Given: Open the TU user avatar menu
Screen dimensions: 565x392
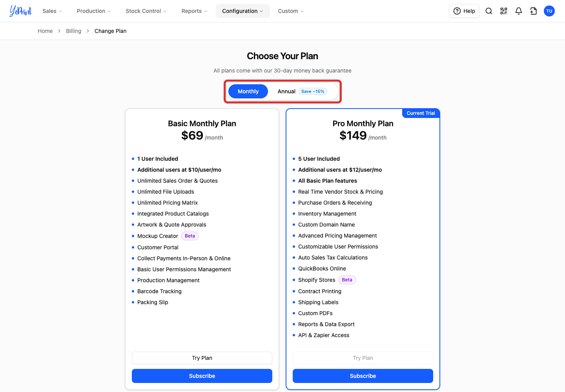Looking at the screenshot, I should point(549,11).
